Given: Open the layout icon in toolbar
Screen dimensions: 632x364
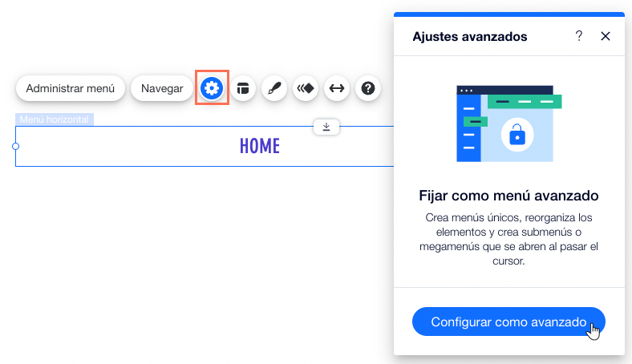Looking at the screenshot, I should coord(243,88).
